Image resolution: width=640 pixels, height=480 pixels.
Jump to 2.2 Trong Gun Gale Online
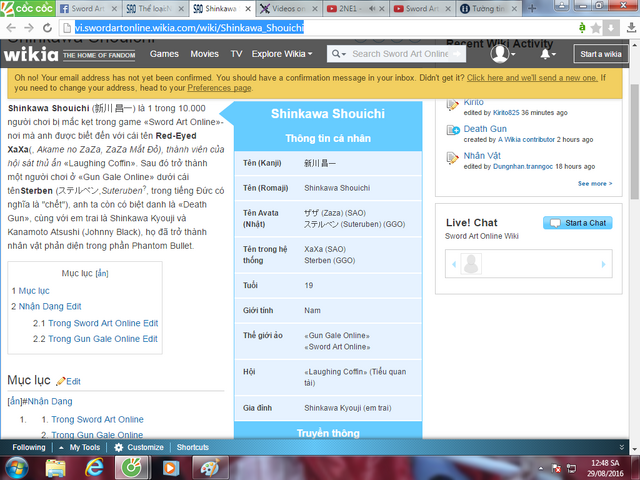click(102, 338)
